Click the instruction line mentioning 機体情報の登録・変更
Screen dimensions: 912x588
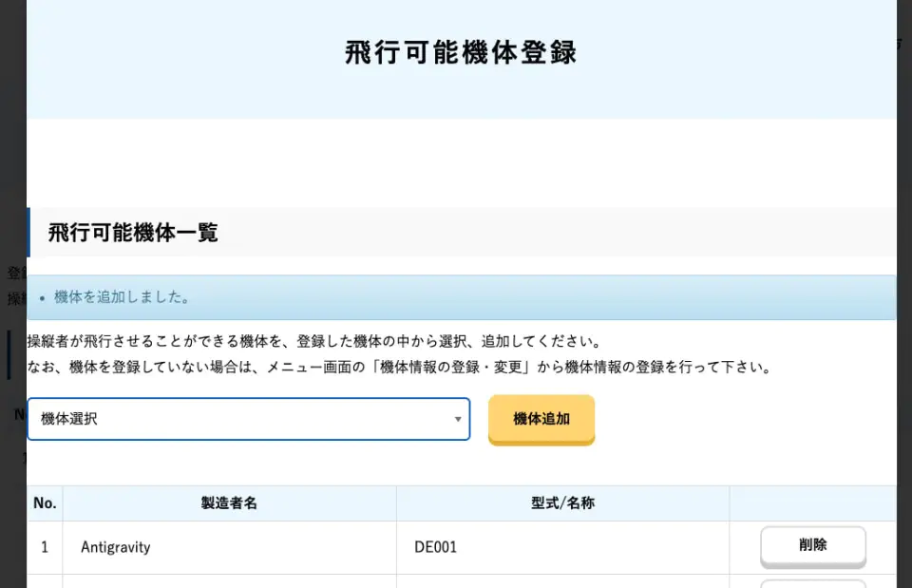pyautogui.click(x=399, y=367)
